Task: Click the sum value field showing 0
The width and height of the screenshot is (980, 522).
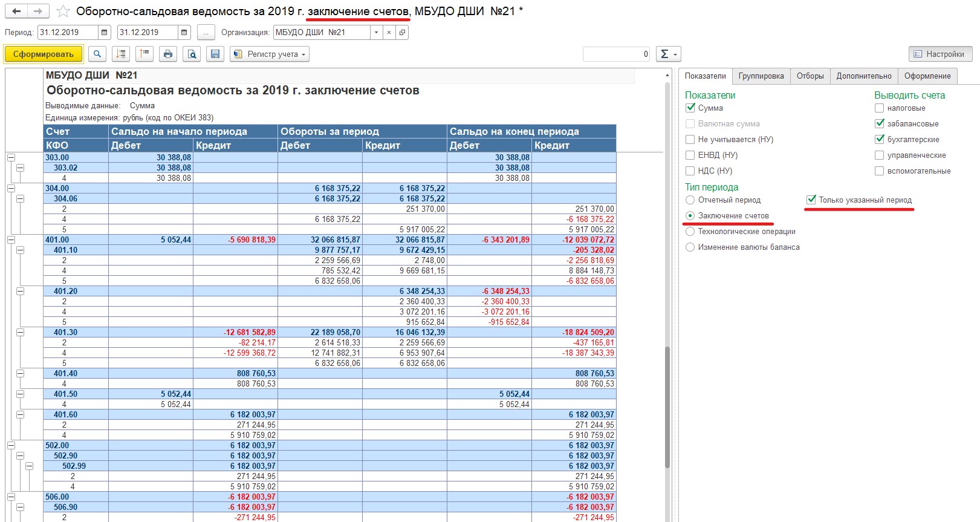Action: pos(616,54)
